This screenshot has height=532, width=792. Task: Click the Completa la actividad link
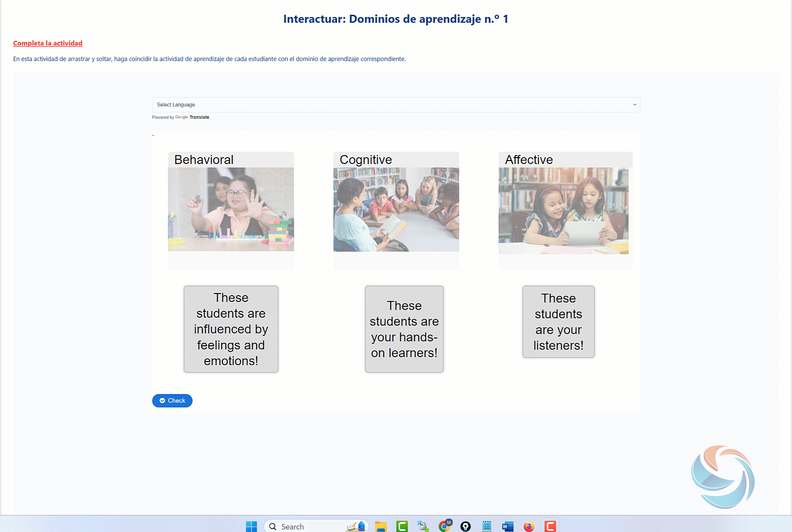click(47, 43)
